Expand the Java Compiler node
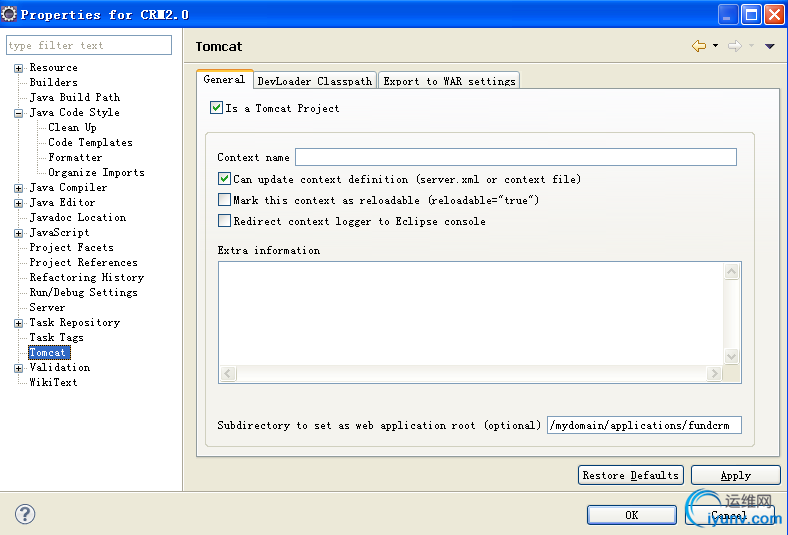Viewport: 788px width, 535px height. pos(19,188)
